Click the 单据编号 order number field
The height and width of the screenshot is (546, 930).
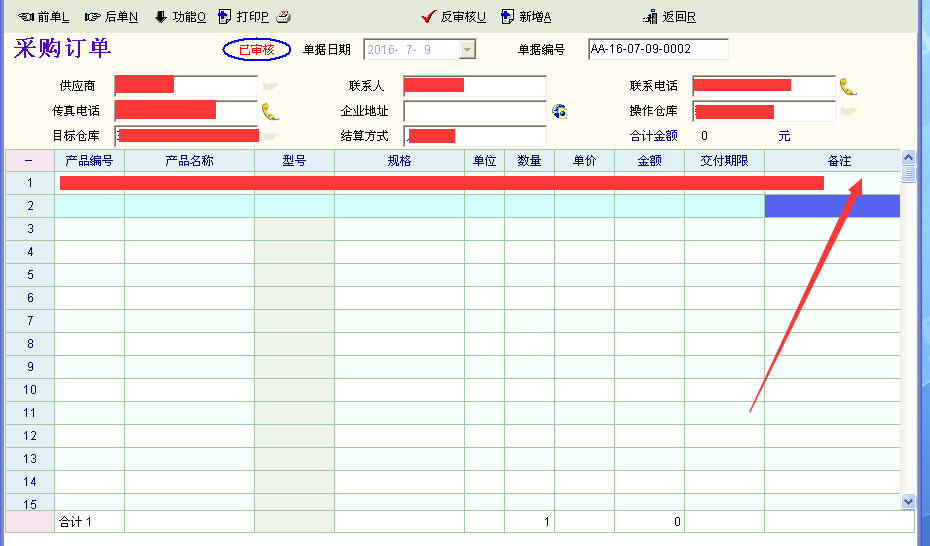pyautogui.click(x=657, y=49)
